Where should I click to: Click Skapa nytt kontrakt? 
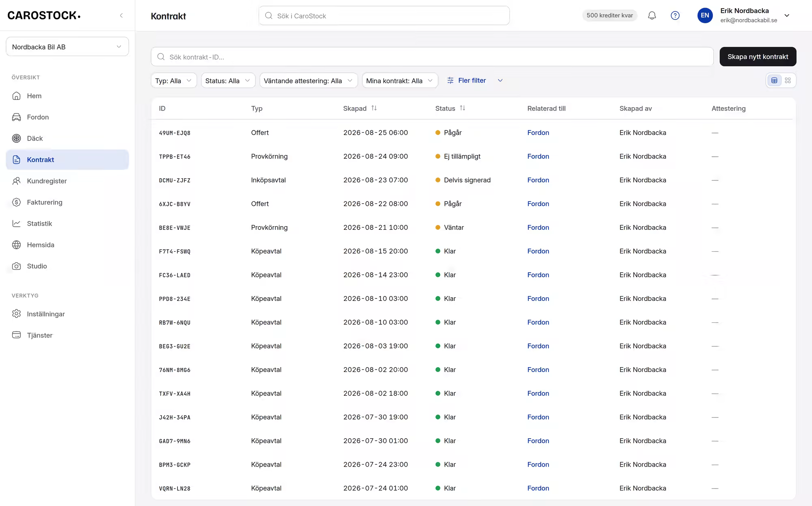[x=758, y=56]
